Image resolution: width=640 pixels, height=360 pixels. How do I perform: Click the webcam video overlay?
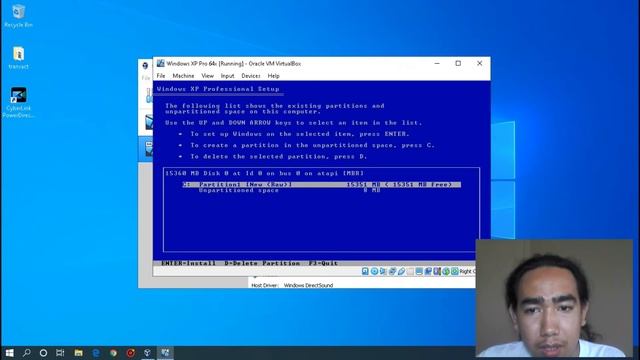pyautogui.click(x=554, y=298)
